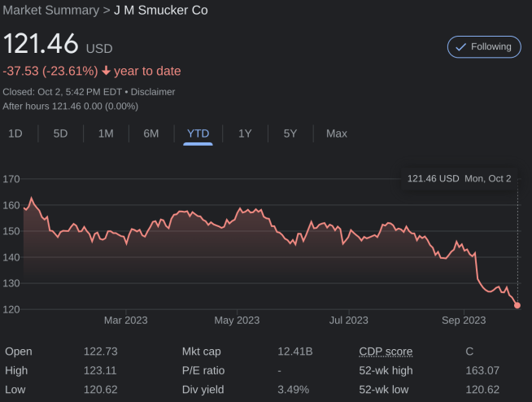Click the After hours 121.46 line
Image resolution: width=532 pixels, height=402 pixels.
pos(70,107)
